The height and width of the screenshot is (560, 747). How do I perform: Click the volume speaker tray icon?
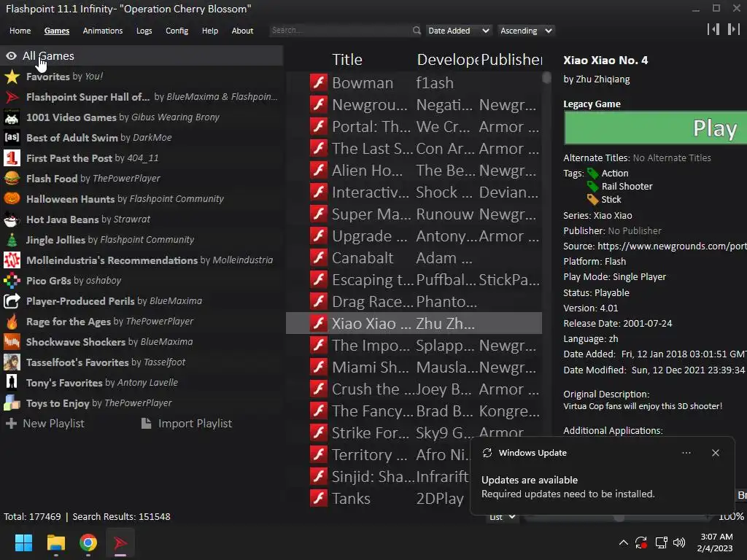point(679,542)
